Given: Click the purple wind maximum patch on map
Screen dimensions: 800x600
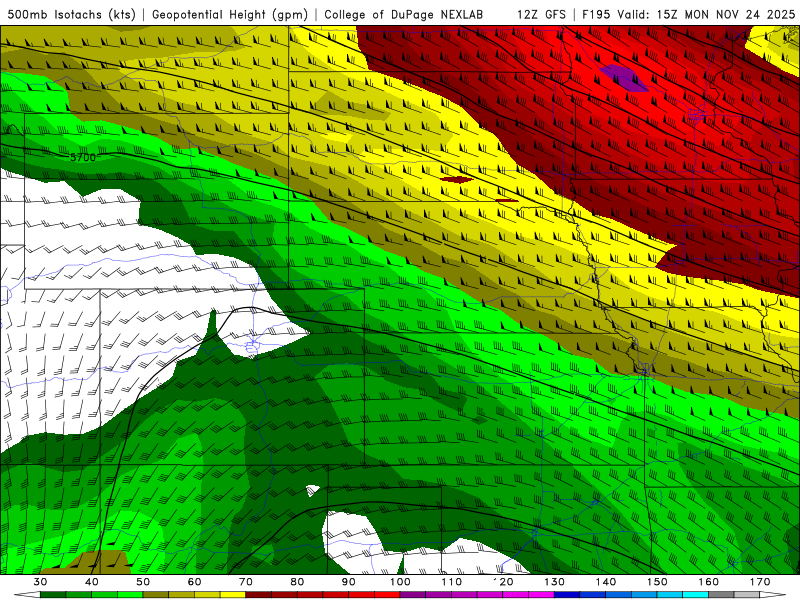Looking at the screenshot, I should click(623, 78).
